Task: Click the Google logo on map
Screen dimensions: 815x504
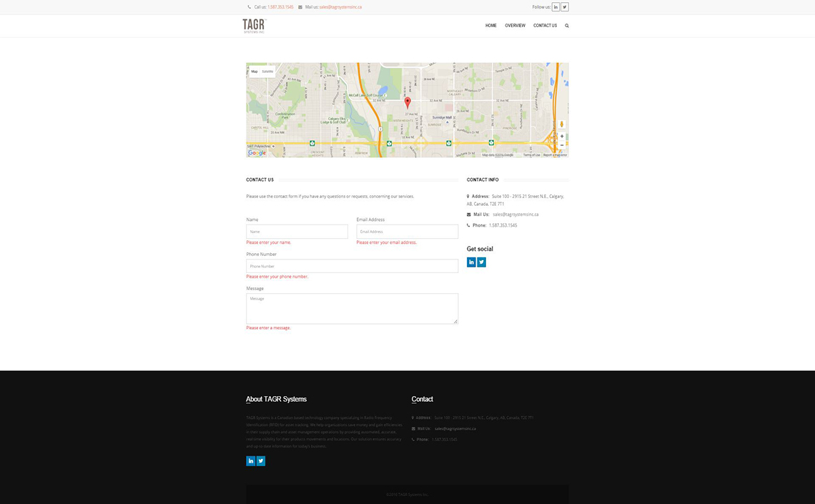Action: pyautogui.click(x=257, y=153)
